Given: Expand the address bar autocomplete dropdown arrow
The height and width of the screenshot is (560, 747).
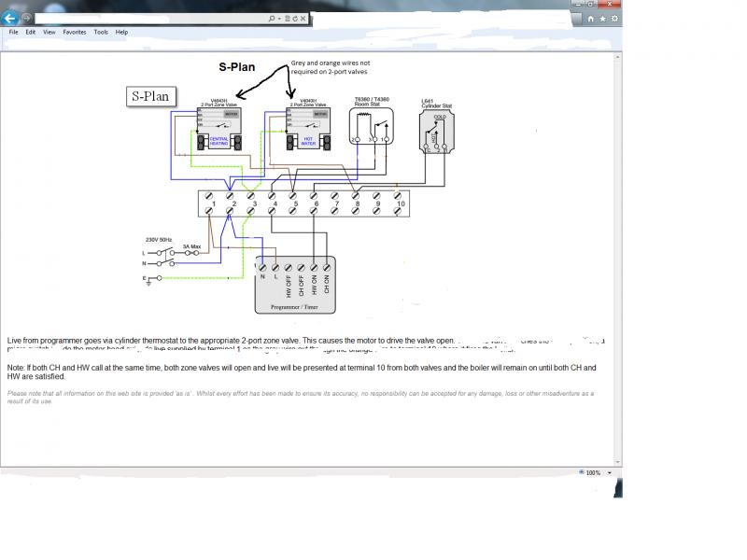Looking at the screenshot, I should tap(279, 18).
